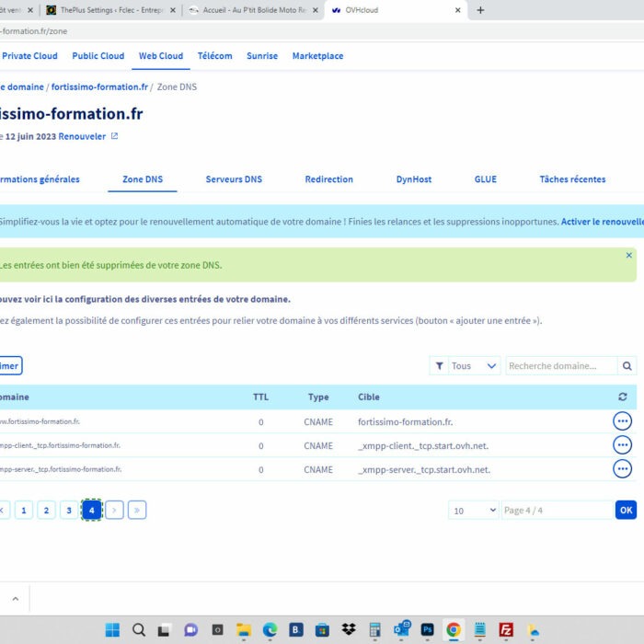Open actions menu for fortissimo-formation.fr. CNAME row
The image size is (644, 644).
click(622, 421)
